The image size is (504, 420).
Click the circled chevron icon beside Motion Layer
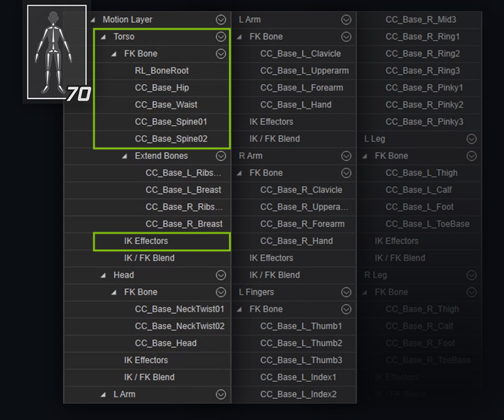(221, 20)
